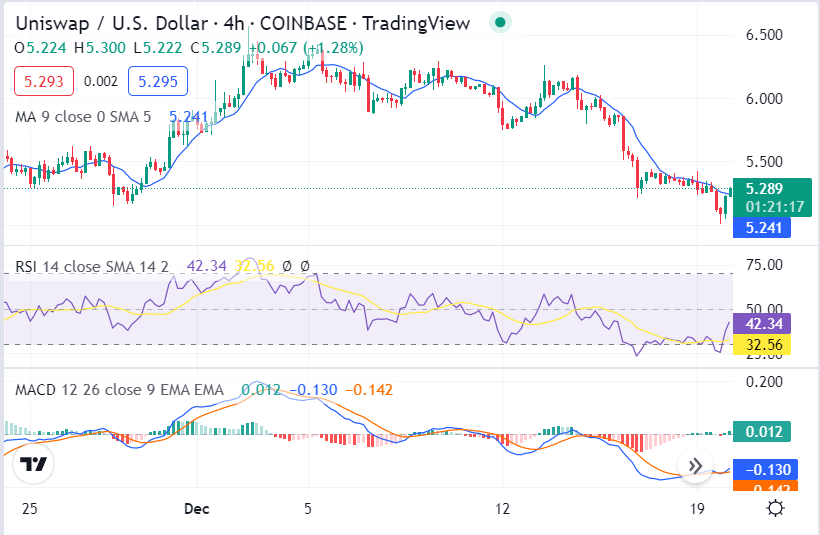
Task: Click the low value L5.222 in header
Action: coord(158,48)
